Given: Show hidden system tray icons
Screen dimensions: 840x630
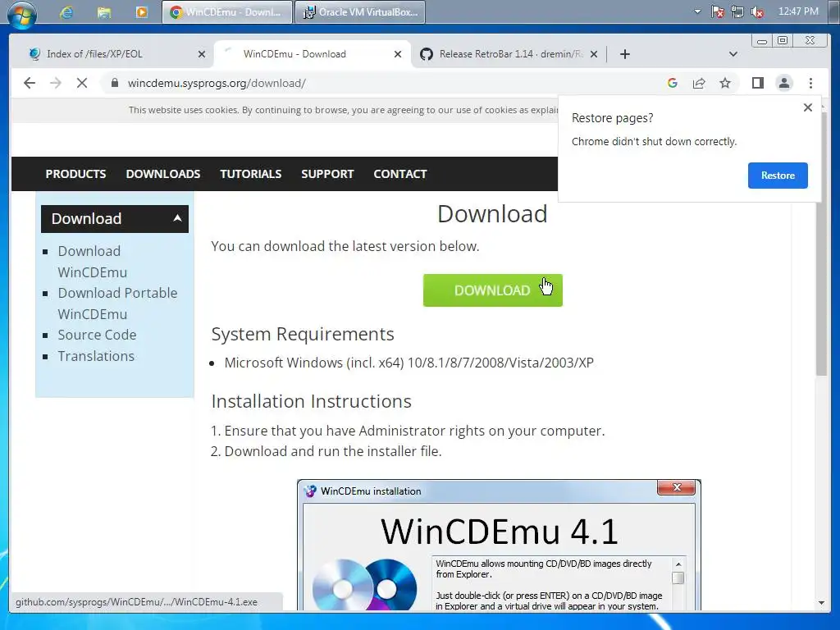Looking at the screenshot, I should tap(697, 11).
